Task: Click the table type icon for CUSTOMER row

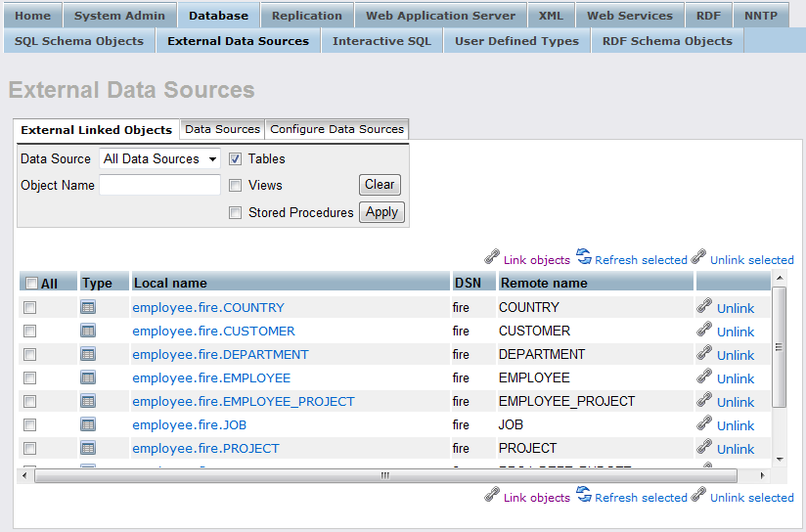Action: coord(88,331)
